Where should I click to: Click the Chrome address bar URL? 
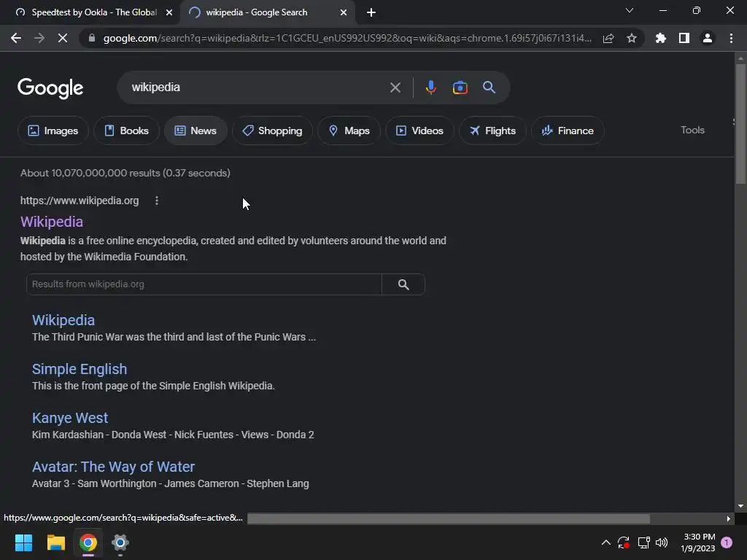click(x=347, y=38)
